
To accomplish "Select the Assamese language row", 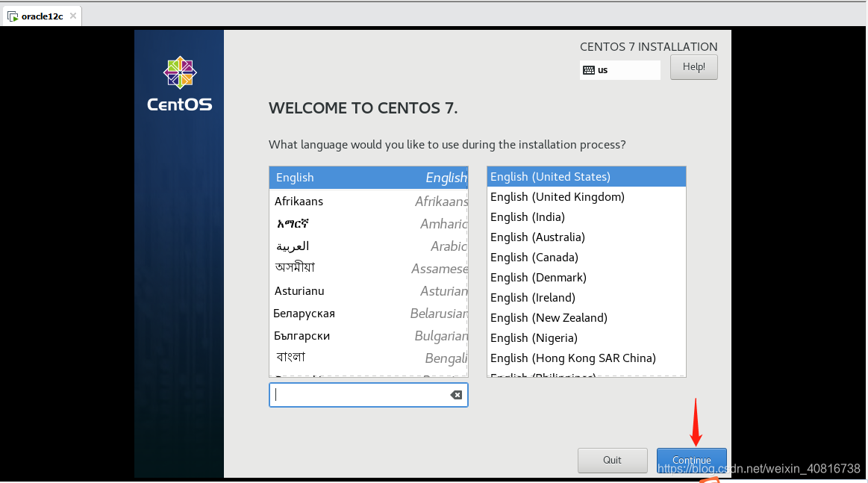I will [x=369, y=269].
